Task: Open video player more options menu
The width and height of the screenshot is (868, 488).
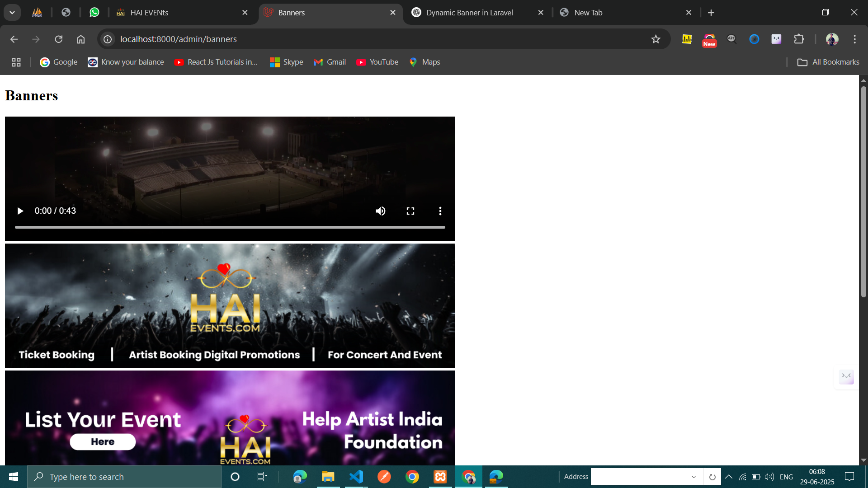Action: click(x=440, y=211)
